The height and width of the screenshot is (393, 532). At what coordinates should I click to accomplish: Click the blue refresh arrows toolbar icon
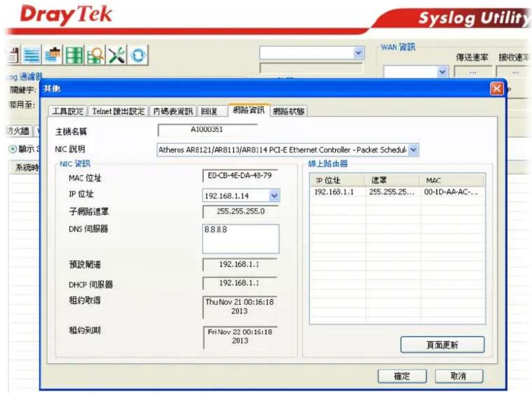point(138,55)
